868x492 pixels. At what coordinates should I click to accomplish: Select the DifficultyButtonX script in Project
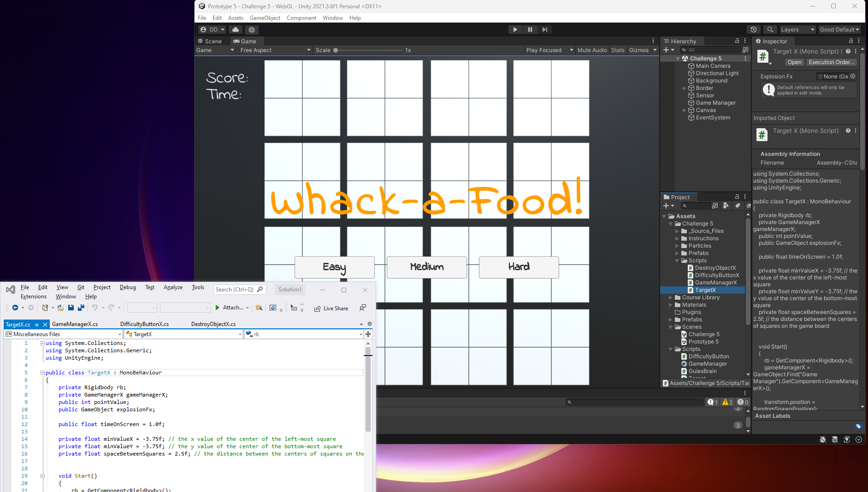pos(717,275)
